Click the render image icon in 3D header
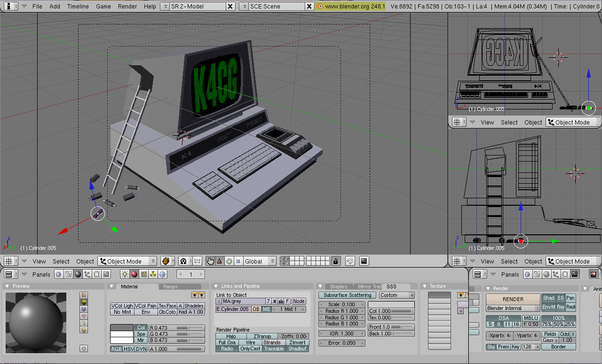The height and width of the screenshot is (364, 602). [x=364, y=261]
